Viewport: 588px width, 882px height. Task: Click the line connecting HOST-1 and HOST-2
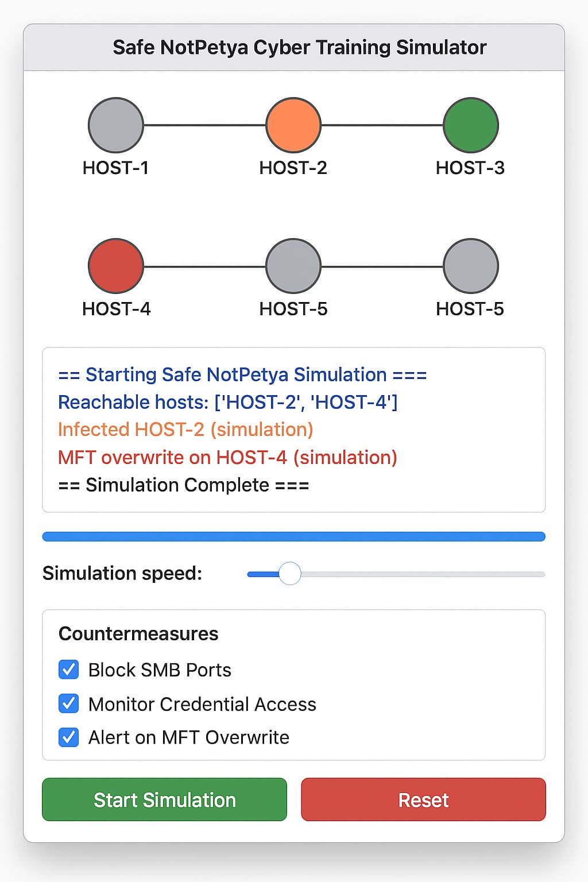pyautogui.click(x=204, y=125)
